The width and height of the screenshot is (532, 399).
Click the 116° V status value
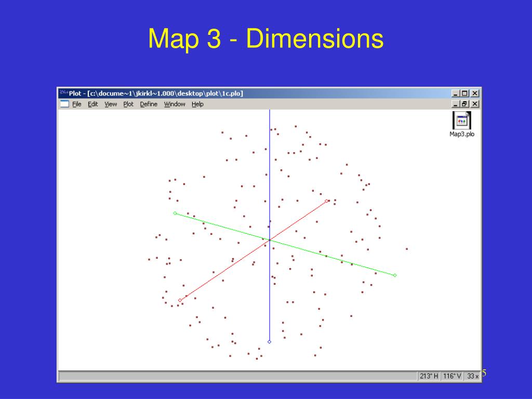click(452, 376)
